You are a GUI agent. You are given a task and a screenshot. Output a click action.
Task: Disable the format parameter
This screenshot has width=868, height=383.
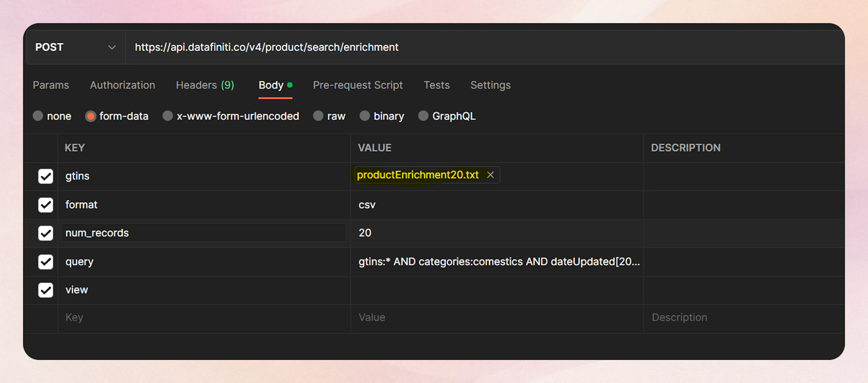point(45,205)
